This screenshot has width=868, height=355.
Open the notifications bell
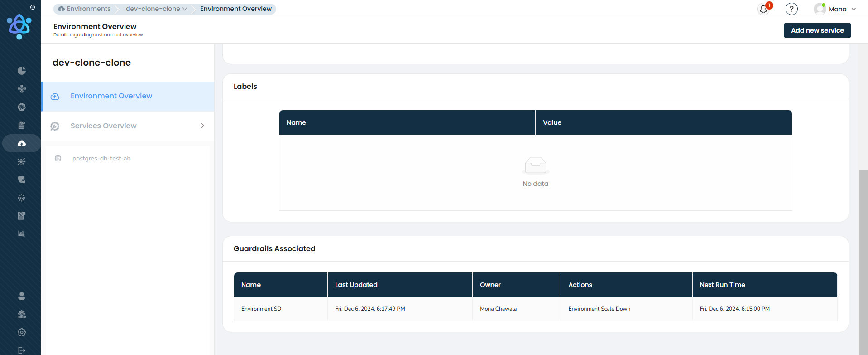(763, 9)
